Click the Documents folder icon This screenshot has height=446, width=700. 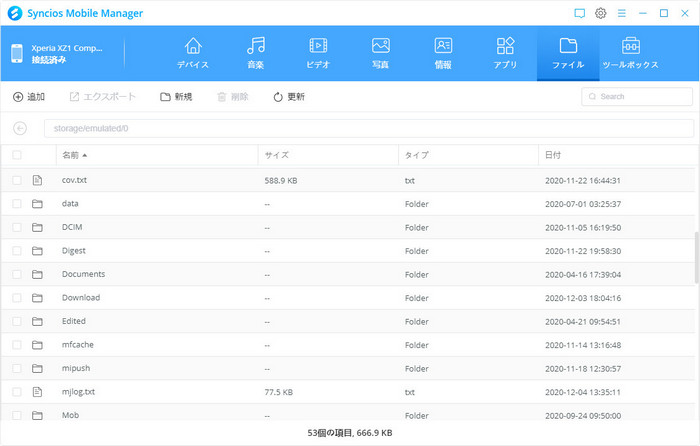pos(38,274)
